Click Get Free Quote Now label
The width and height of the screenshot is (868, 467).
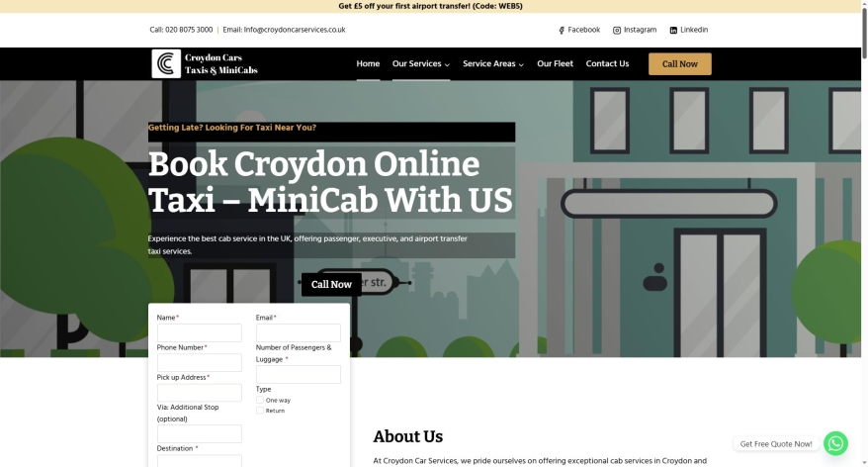point(776,444)
